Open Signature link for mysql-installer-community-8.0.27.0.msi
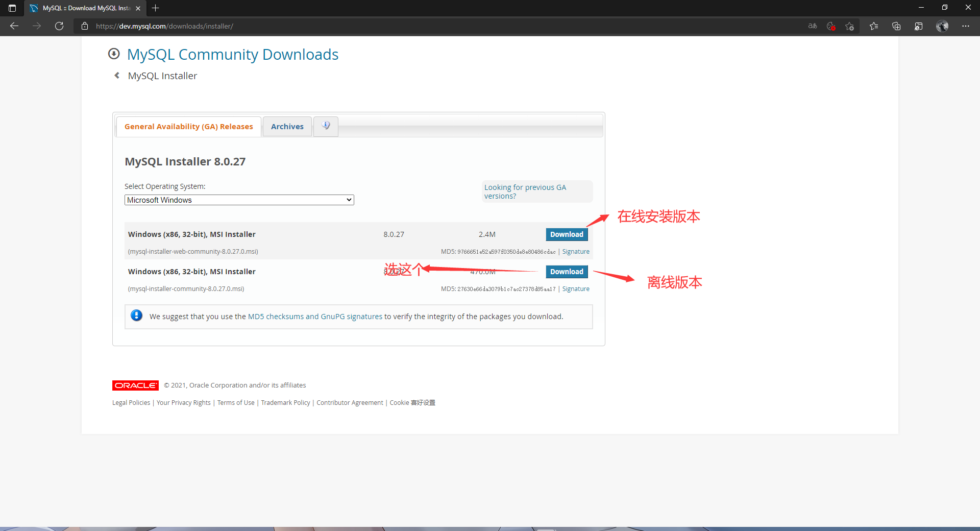This screenshot has height=531, width=980. coord(576,289)
